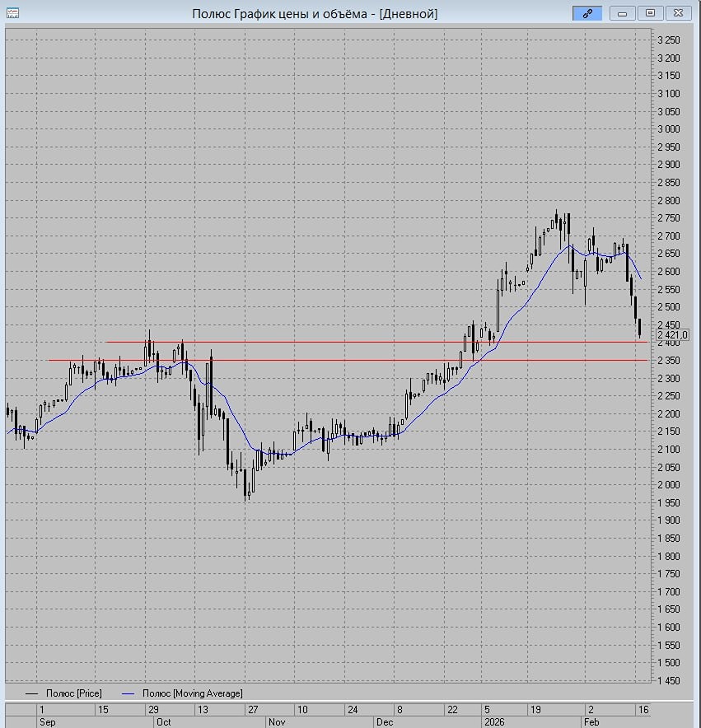Click the 2026 year label on time axis
The image size is (701, 728).
pos(493,722)
